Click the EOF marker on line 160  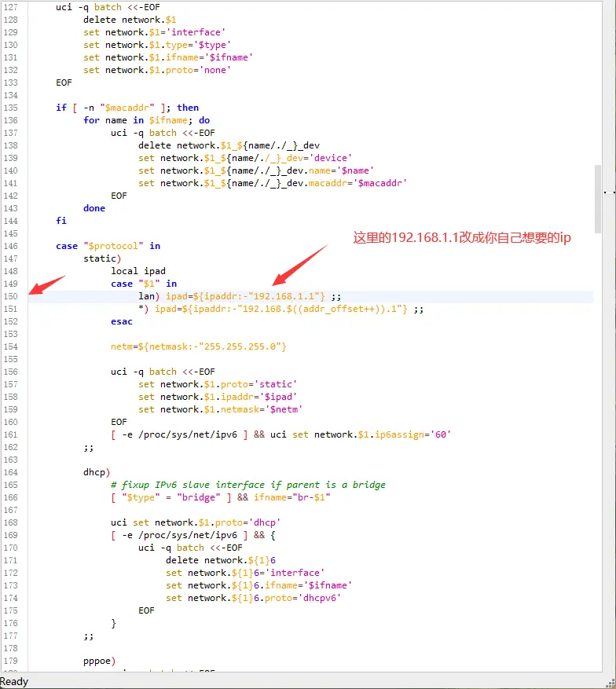[119, 422]
